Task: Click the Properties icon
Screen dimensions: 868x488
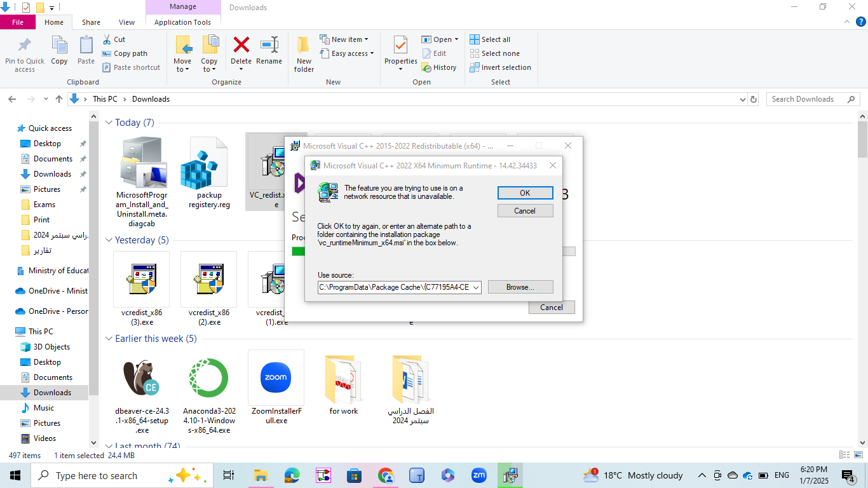Action: coord(401,45)
